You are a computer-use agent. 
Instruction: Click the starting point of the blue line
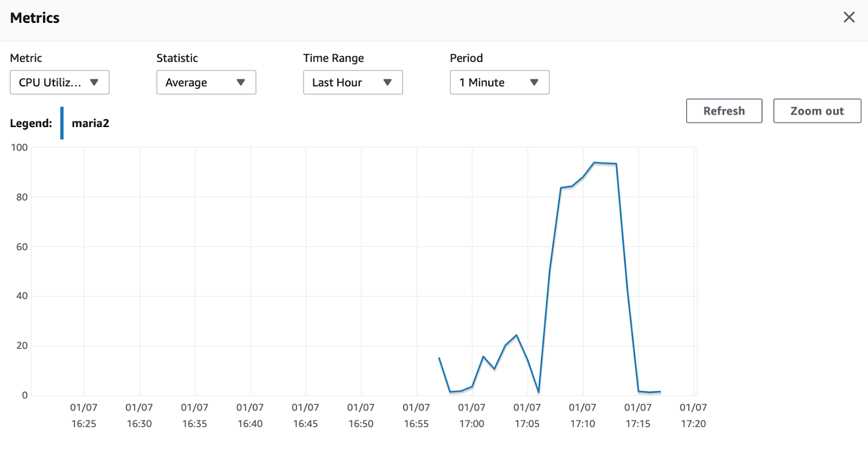[439, 358]
